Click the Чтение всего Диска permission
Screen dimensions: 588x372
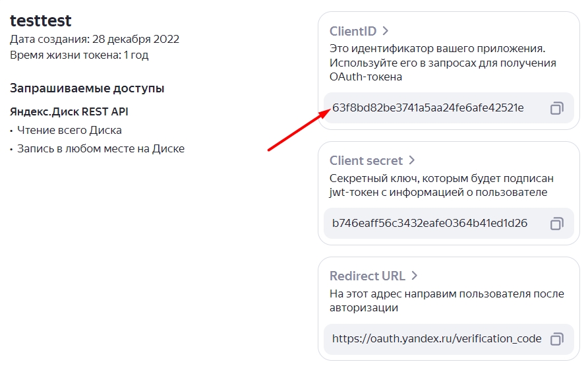click(x=69, y=130)
